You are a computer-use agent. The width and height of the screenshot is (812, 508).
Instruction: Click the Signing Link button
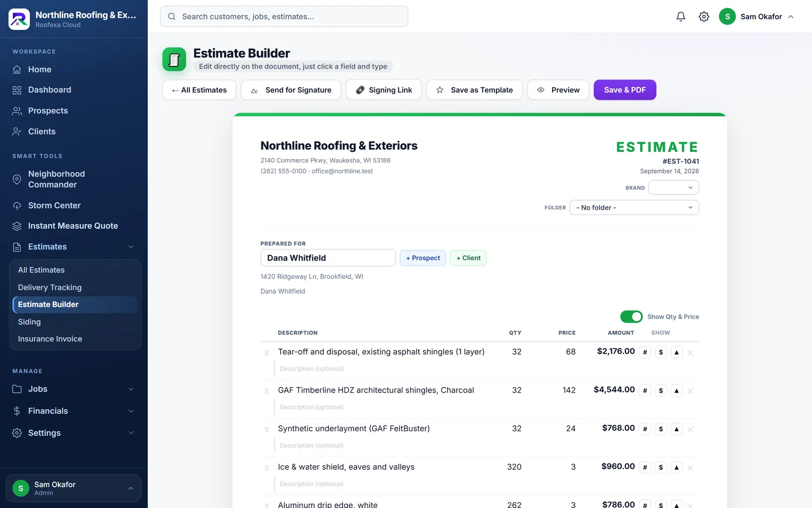(384, 90)
